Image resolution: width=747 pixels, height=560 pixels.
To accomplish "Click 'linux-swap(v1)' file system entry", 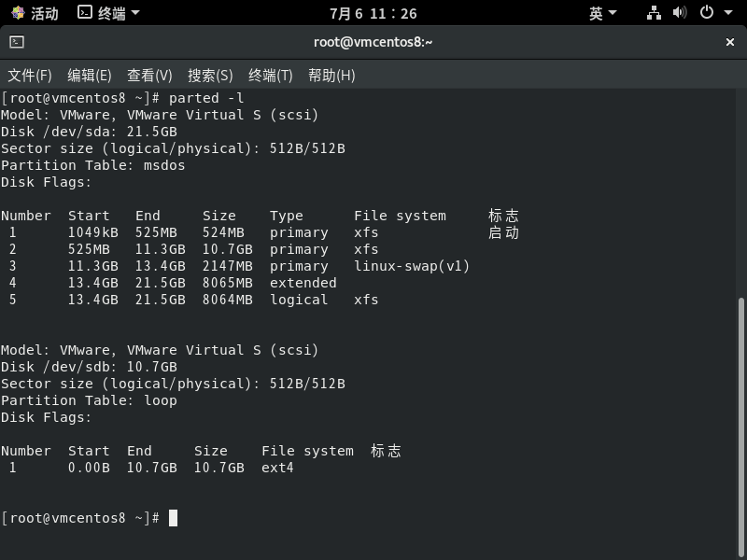I will (x=412, y=266).
